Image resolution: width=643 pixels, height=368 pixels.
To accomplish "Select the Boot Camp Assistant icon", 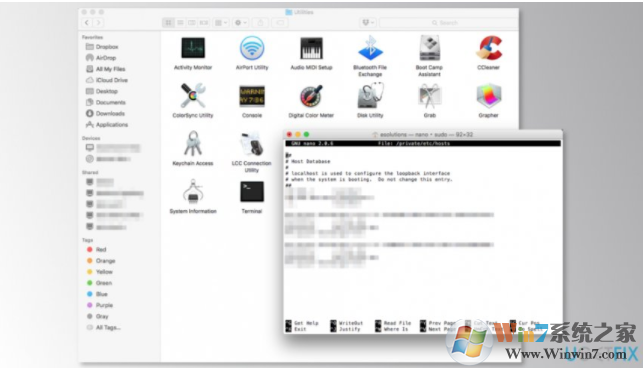I will click(429, 48).
